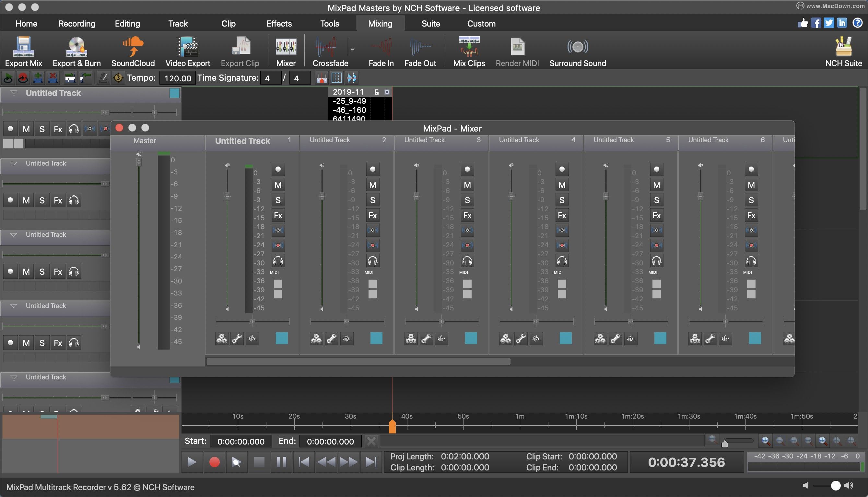Click track 1 pan slider in Mixer
Image resolution: width=868 pixels, height=497 pixels.
coord(252,321)
